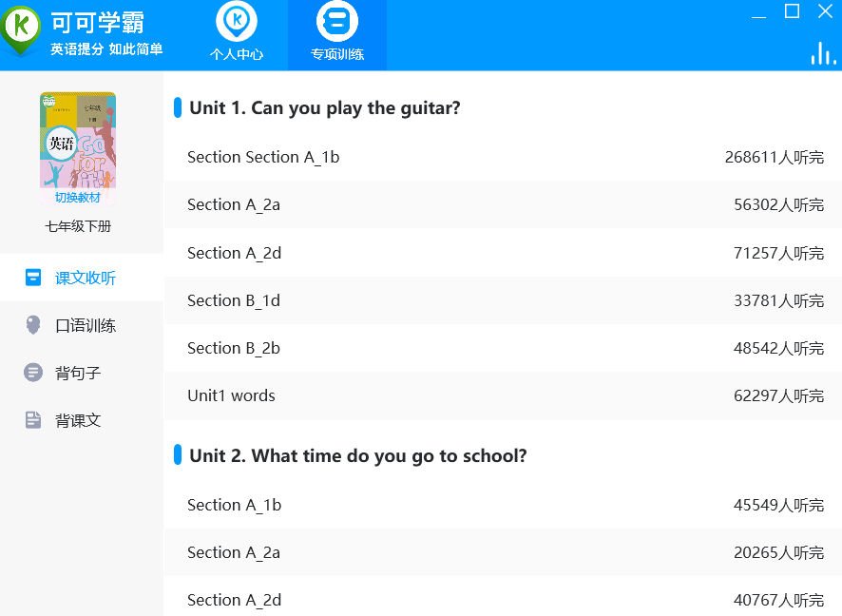Image resolution: width=842 pixels, height=616 pixels.
Task: Click the 背课文 text recitation icon
Action: (33, 420)
